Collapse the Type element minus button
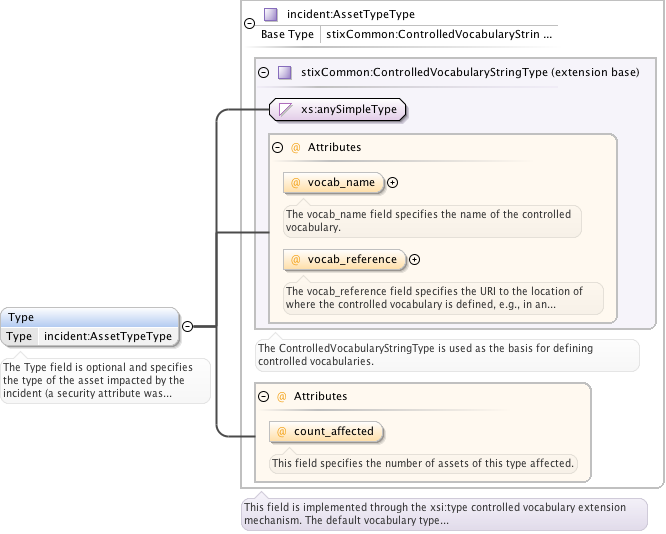Screen dimensions: 666x534 [187, 326]
